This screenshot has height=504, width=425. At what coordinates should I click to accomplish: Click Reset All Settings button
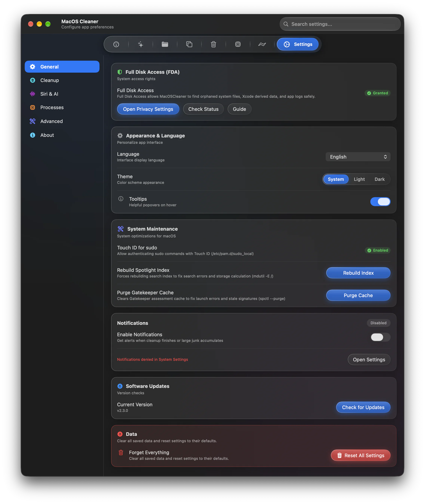361,456
